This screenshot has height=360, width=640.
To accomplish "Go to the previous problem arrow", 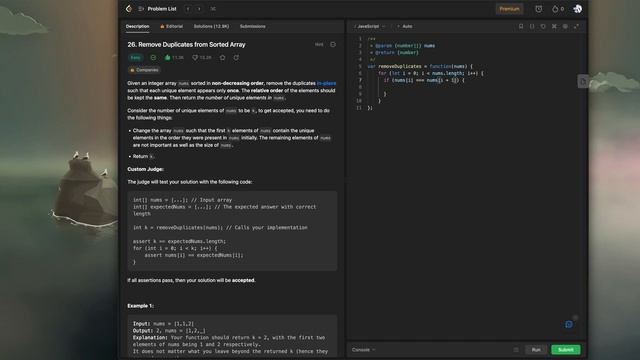I will [x=188, y=9].
